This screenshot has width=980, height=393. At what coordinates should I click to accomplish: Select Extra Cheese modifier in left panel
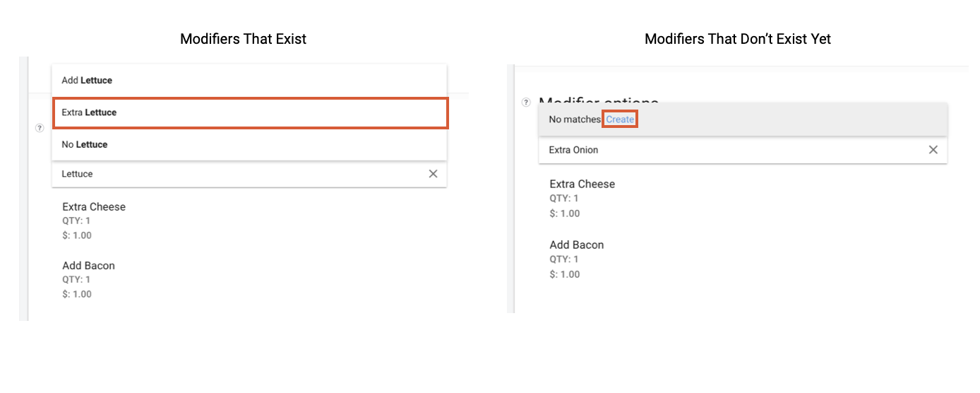(94, 207)
